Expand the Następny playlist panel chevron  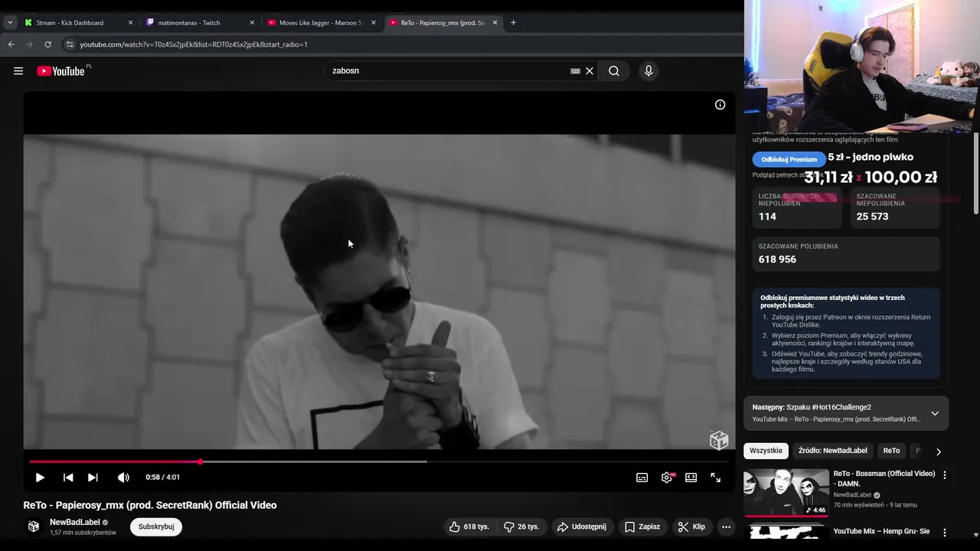[935, 413]
